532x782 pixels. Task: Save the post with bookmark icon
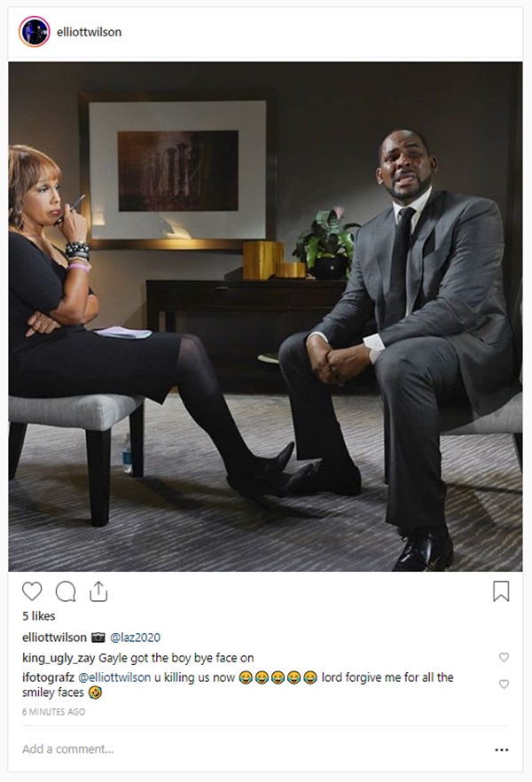(x=501, y=591)
